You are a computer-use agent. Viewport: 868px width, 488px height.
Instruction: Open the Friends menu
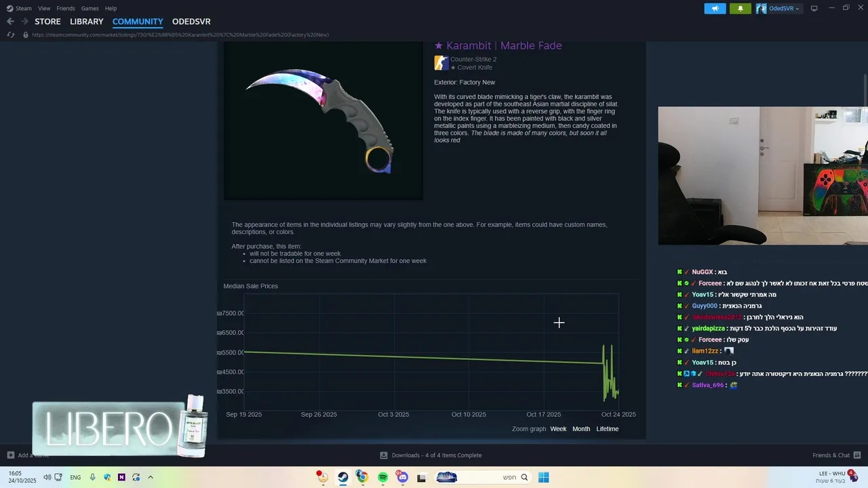coord(66,8)
